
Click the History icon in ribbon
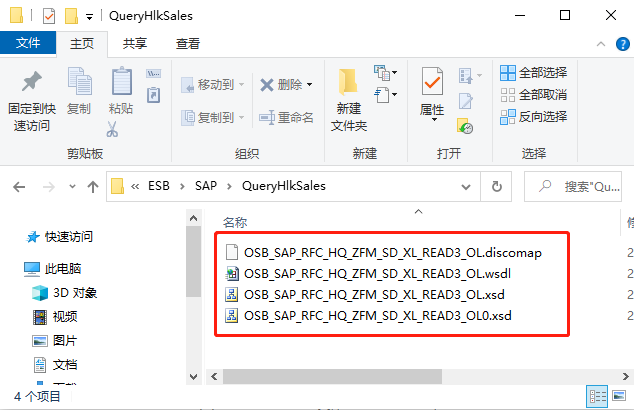click(465, 126)
